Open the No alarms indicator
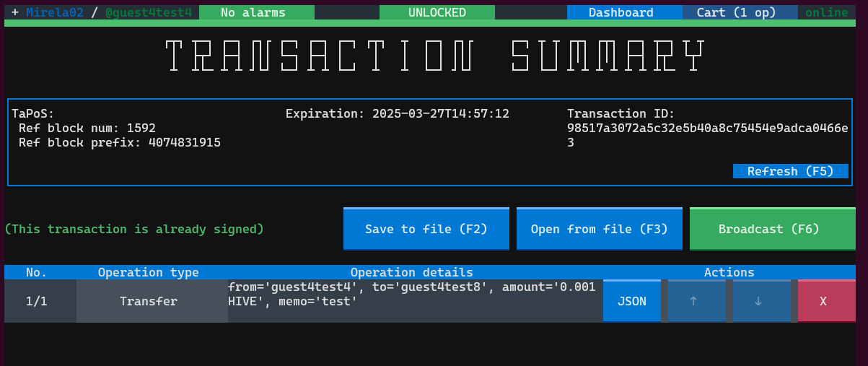The image size is (868, 366). click(256, 13)
